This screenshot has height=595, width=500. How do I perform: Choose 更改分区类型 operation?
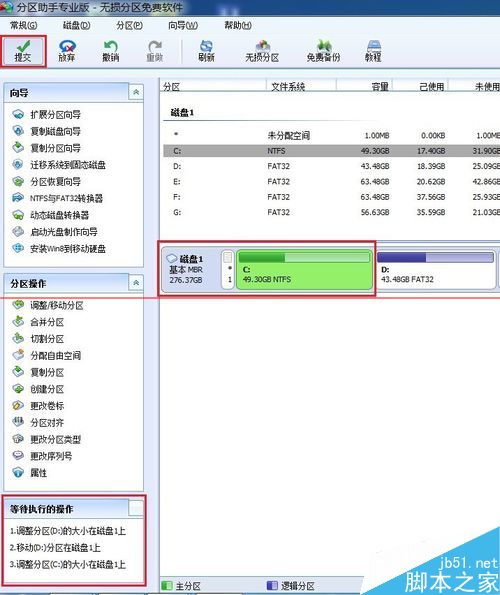46,439
